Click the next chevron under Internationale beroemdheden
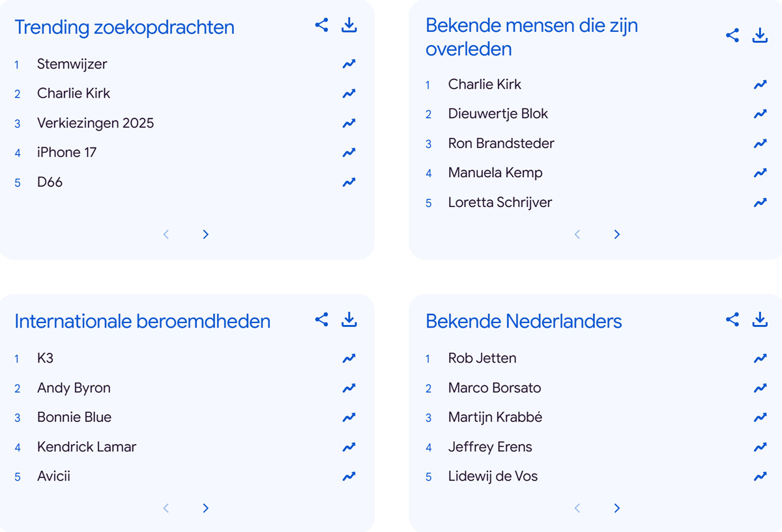Screen dimensions: 782x532 point(205,508)
